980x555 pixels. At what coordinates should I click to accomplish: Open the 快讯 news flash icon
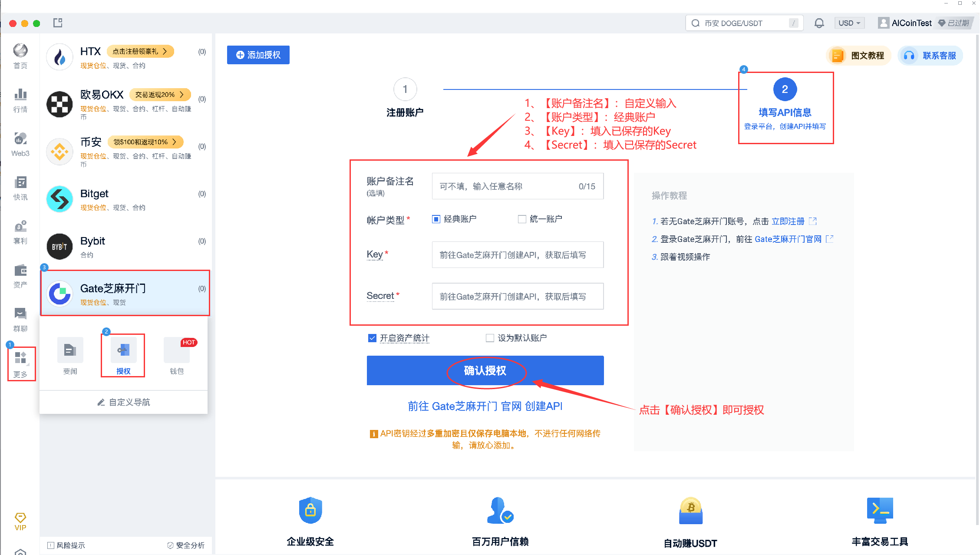(20, 183)
